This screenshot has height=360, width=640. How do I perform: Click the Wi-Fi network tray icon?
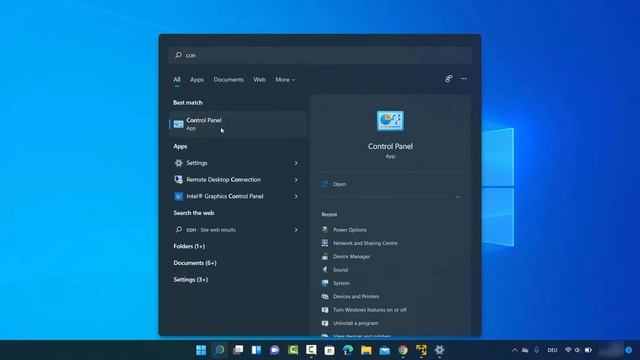[568, 350]
